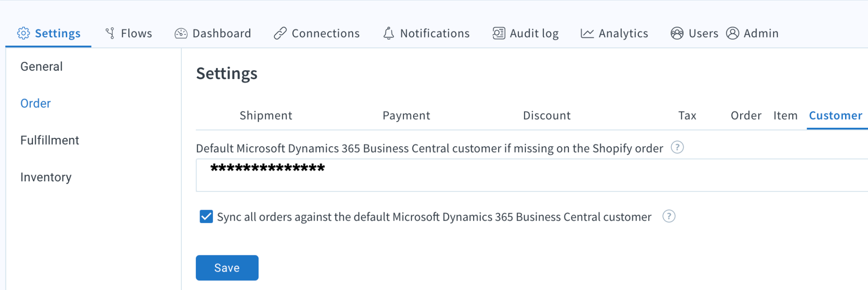Open help tooltip for default customer field
Screen dimensions: 868x290
677,148
